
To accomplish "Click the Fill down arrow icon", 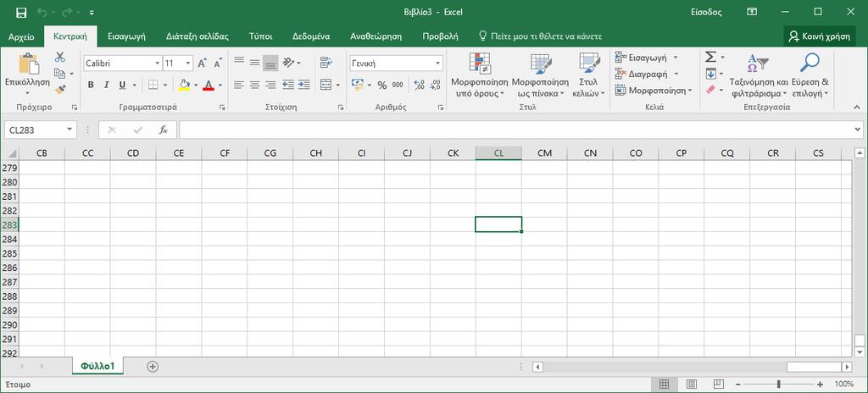I will pos(710,74).
